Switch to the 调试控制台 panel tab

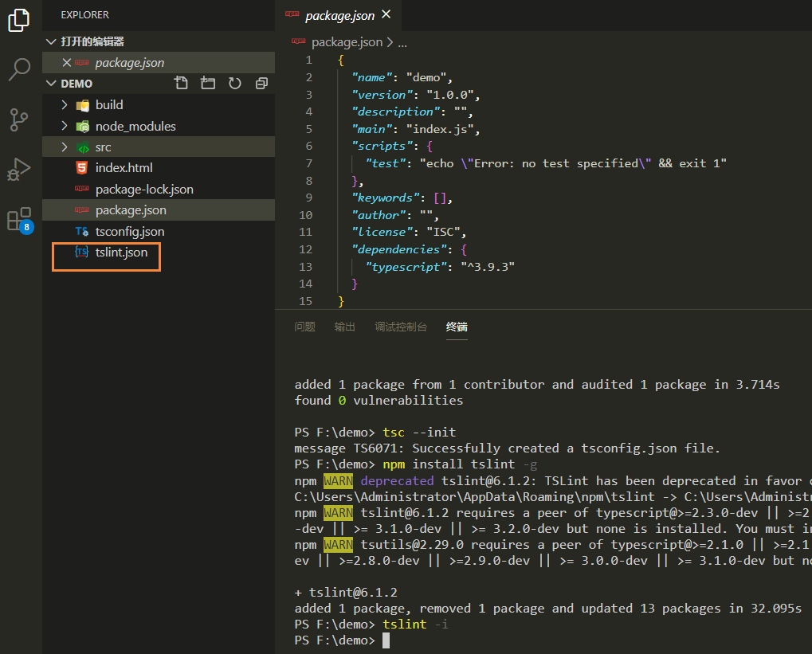point(401,327)
